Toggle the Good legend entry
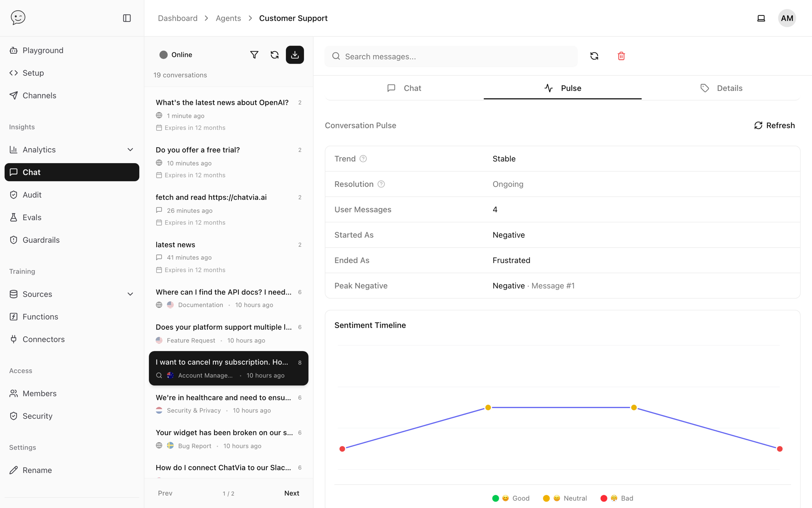The height and width of the screenshot is (508, 812). point(511,498)
